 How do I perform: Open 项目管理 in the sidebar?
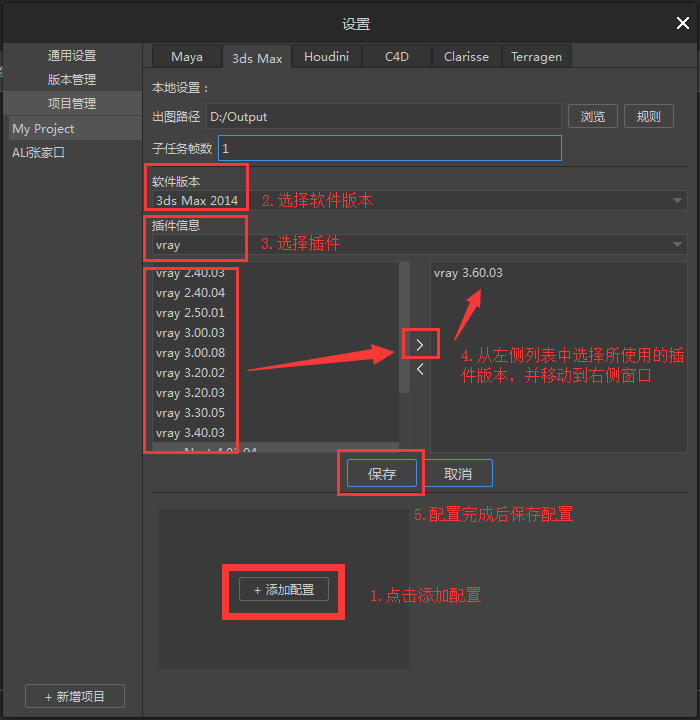point(72,103)
